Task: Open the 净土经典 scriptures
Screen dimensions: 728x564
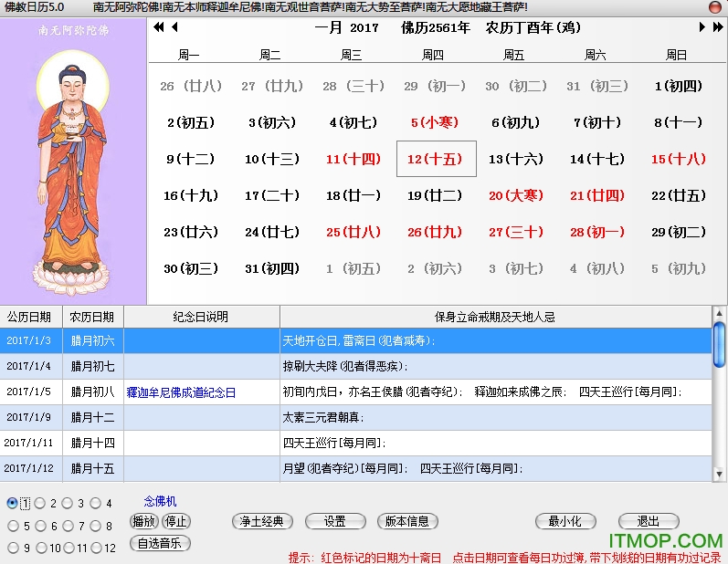Action: point(262,521)
